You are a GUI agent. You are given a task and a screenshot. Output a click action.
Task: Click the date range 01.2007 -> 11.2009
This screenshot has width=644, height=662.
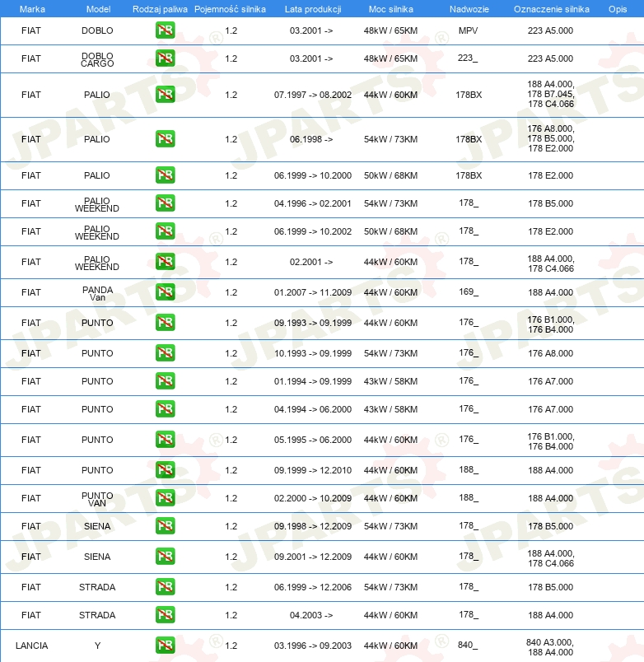[312, 292]
